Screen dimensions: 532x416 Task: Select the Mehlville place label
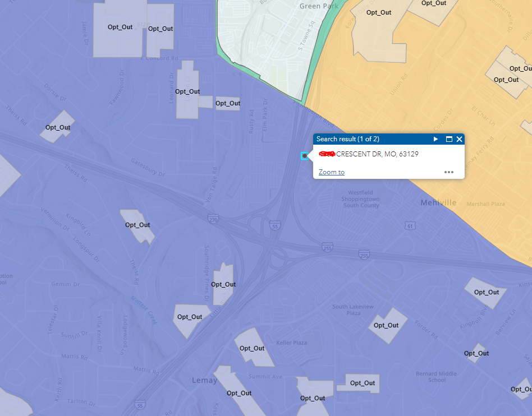(438, 202)
